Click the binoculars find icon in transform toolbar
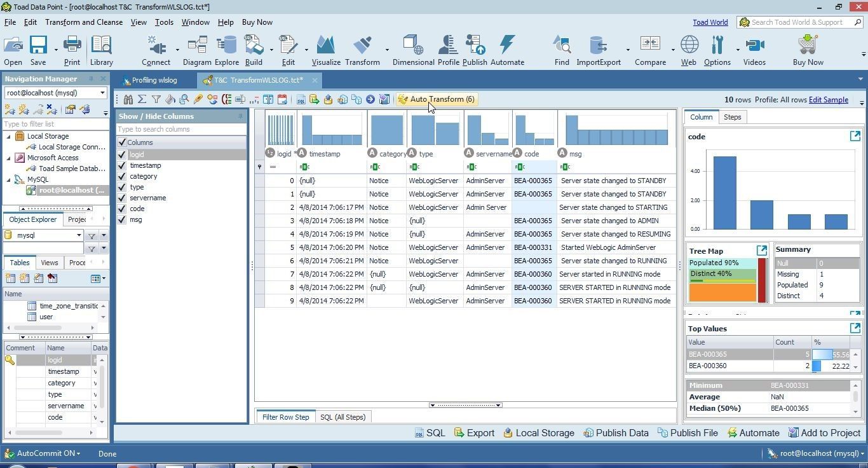Image resolution: width=868 pixels, height=468 pixels. point(128,99)
